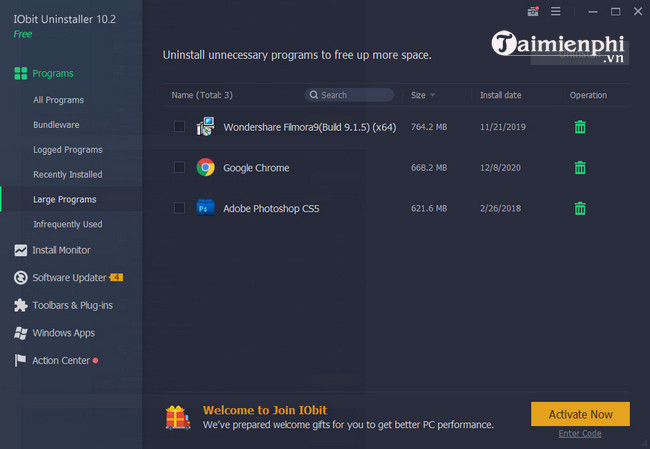Click the Toolbars & Plug-ins puzzle icon
The image size is (650, 449).
point(20,305)
